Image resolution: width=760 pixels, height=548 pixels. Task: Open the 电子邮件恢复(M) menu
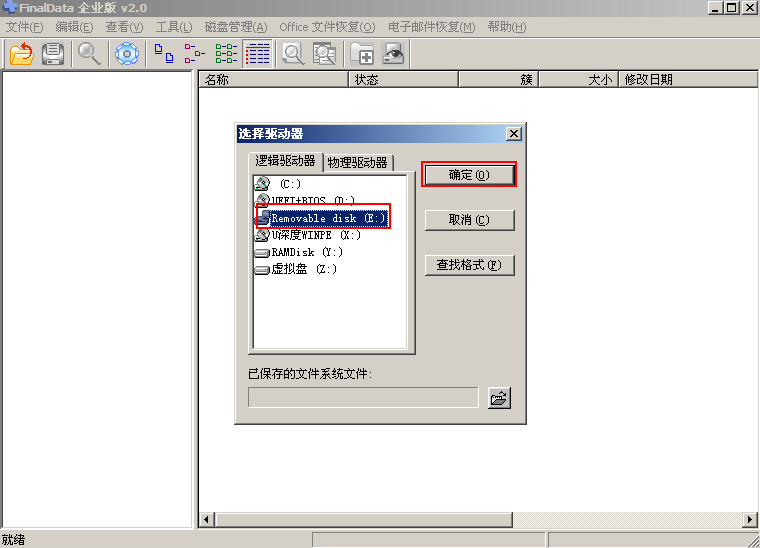[x=431, y=27]
